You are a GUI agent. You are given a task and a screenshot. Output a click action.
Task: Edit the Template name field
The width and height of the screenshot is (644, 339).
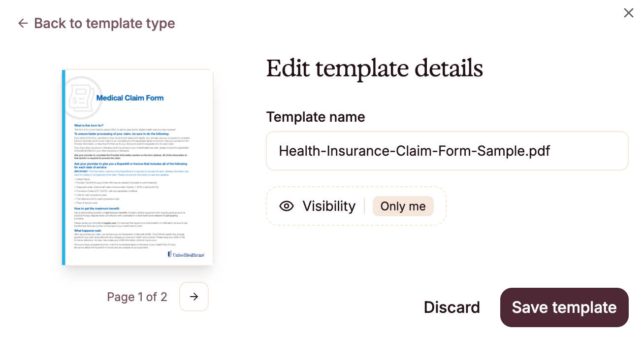tap(447, 150)
